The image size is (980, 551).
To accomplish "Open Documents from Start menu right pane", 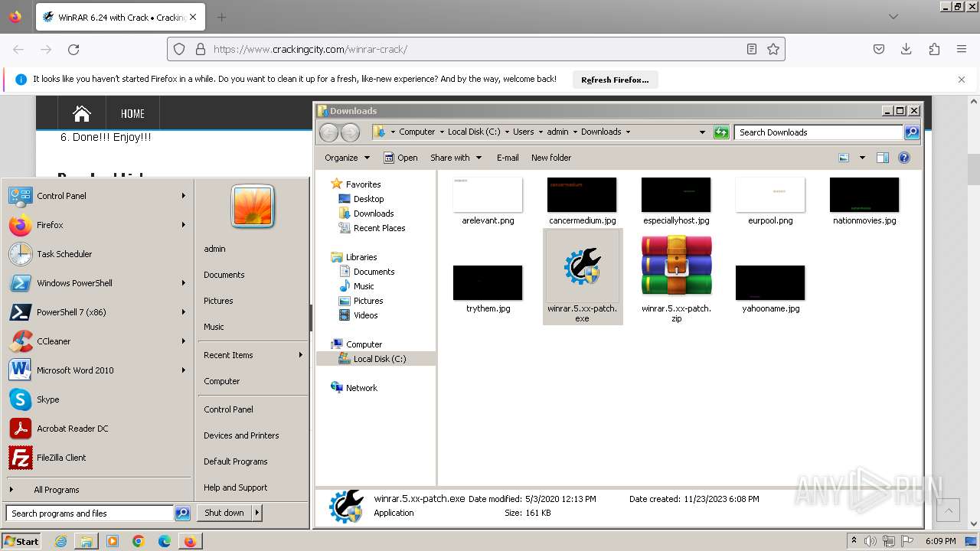I will point(224,275).
